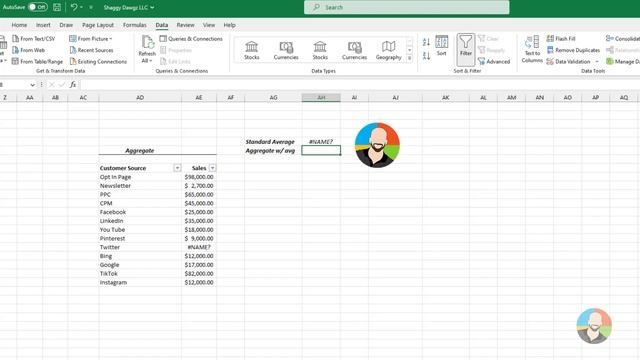Screen dimensions: 640x360
Task: Click the Save icon in title bar
Action: 57,7
